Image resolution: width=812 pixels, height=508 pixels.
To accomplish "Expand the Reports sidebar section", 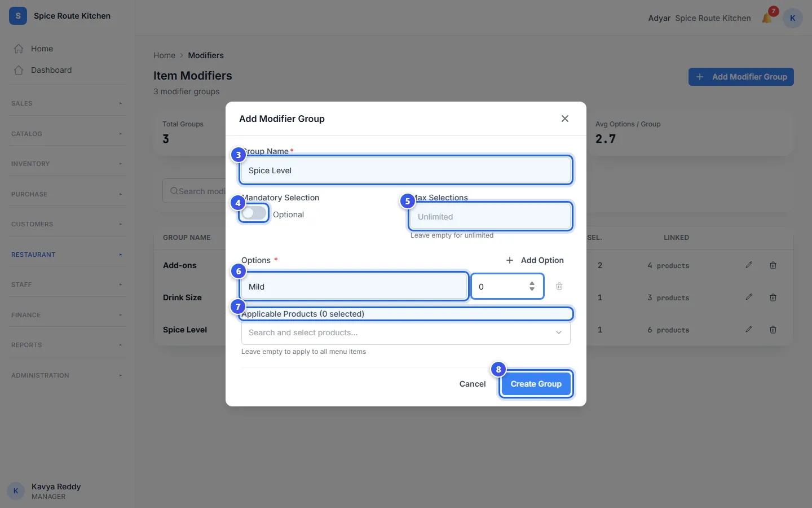I will coord(68,345).
